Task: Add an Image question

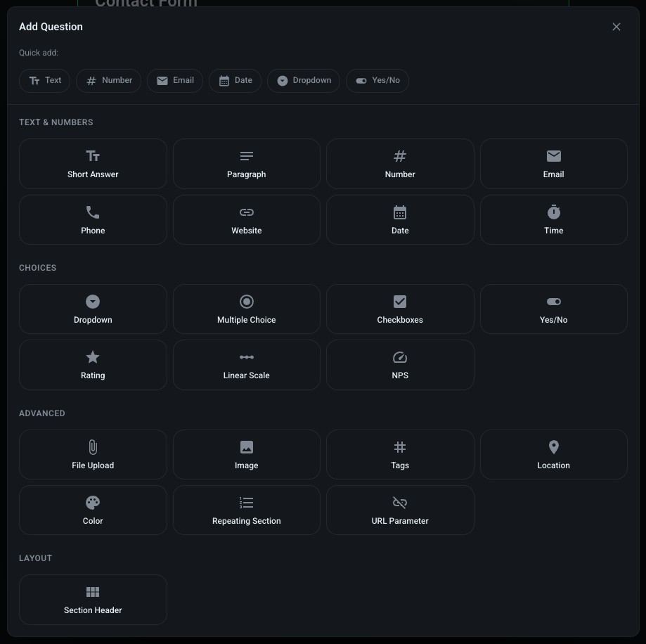Action: click(246, 454)
